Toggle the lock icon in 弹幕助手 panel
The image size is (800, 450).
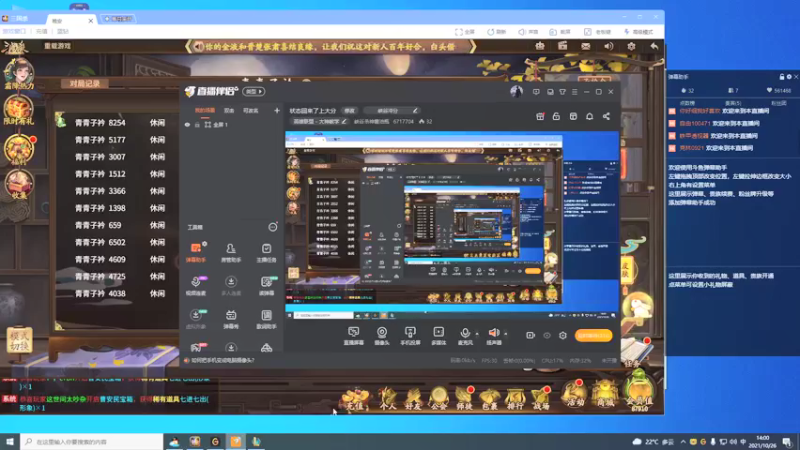pos(781,77)
